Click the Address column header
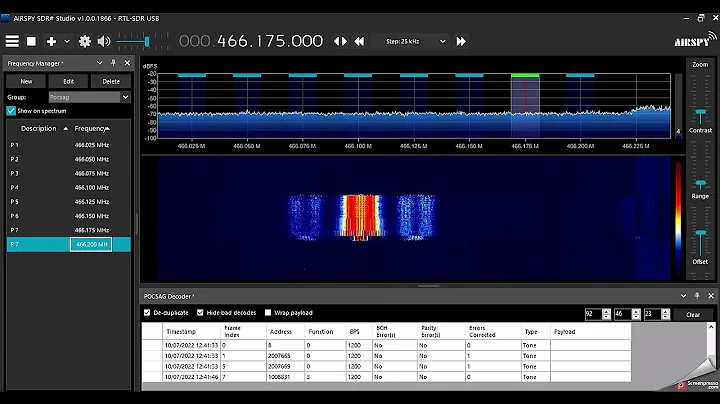This screenshot has height=404, width=720. 285,331
